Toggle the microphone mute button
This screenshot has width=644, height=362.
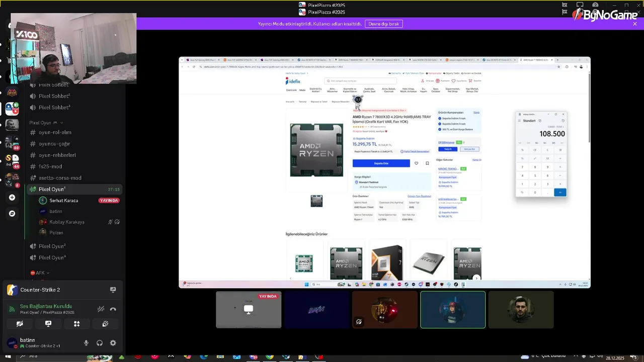[x=86, y=343]
